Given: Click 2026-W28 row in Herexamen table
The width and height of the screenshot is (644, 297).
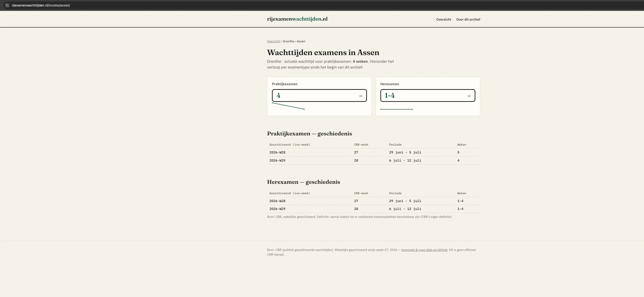Looking at the screenshot, I should 373,201.
